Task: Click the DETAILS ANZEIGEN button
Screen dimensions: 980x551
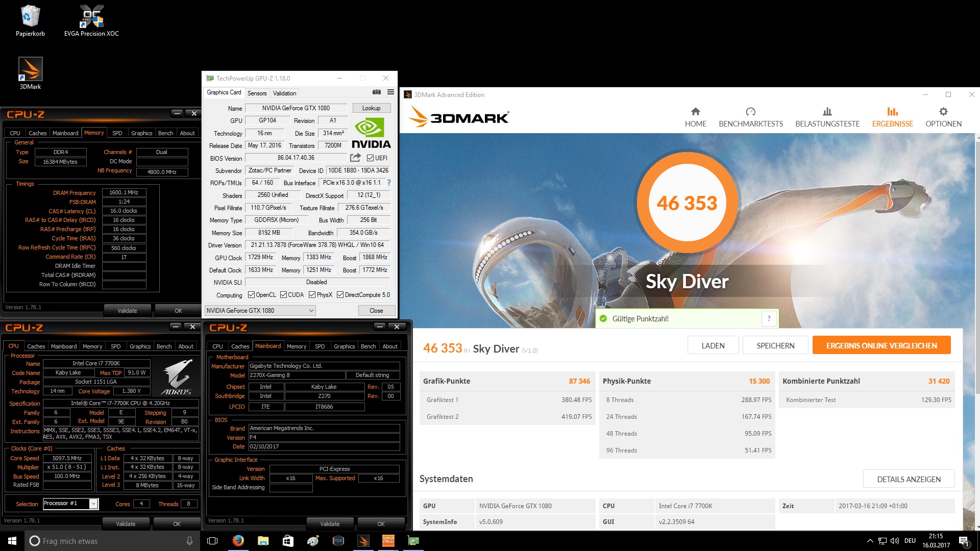Action: tap(909, 479)
